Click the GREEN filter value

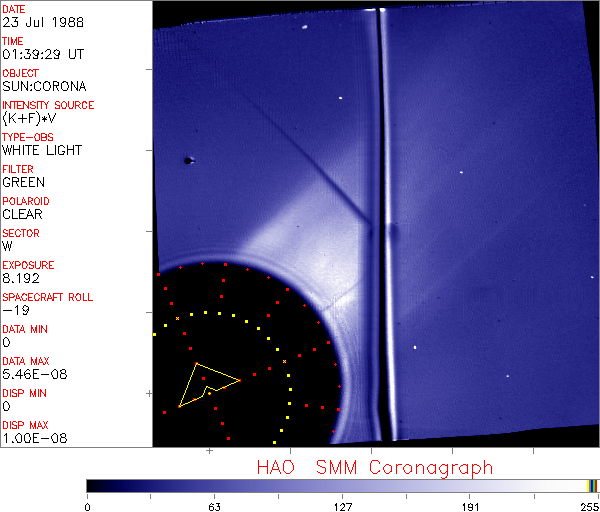(23, 182)
